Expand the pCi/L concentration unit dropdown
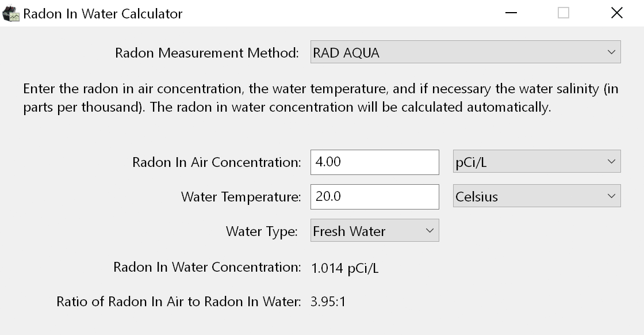The image size is (644, 335). click(x=536, y=162)
